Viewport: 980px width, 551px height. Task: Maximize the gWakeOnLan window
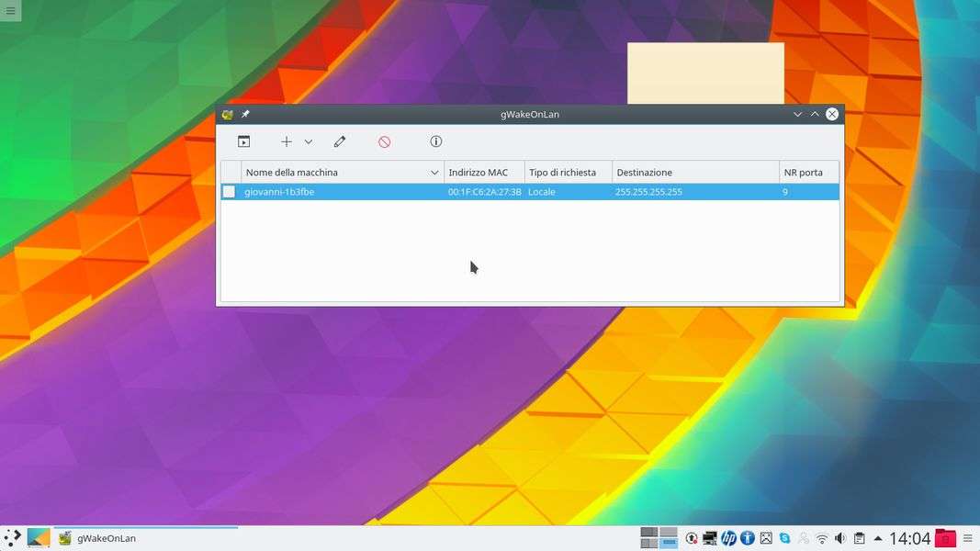click(x=815, y=114)
